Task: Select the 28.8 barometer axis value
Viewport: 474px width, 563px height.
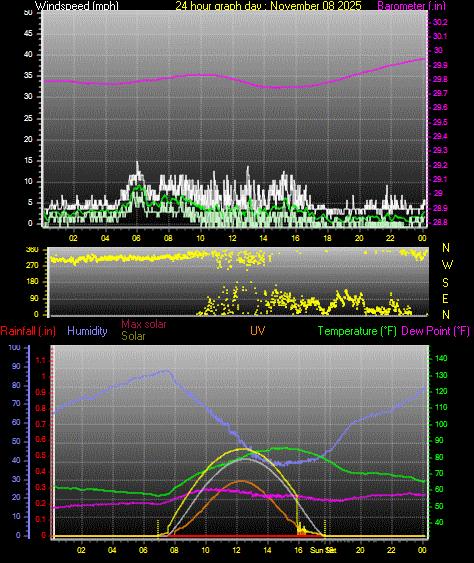Action: (440, 222)
